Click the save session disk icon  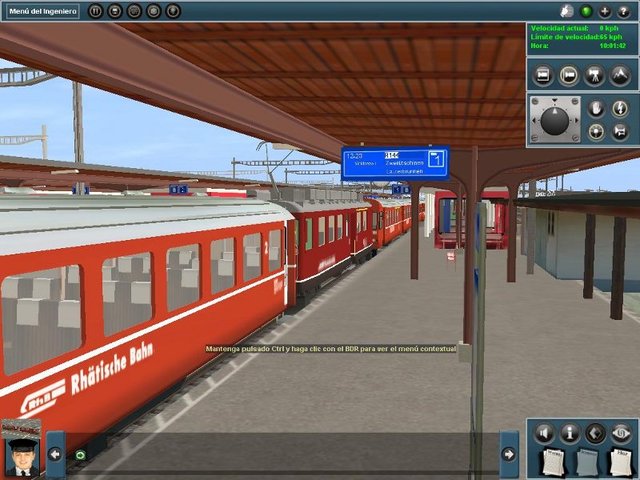115,11
